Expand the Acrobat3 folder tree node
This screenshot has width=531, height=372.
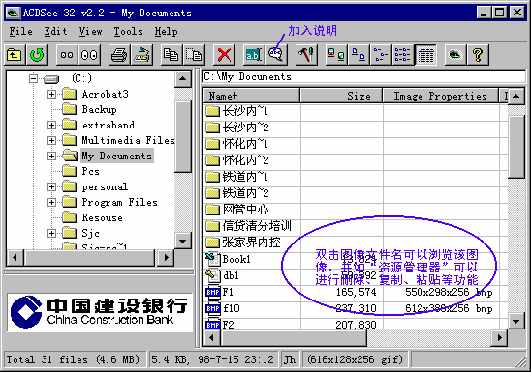(51, 94)
